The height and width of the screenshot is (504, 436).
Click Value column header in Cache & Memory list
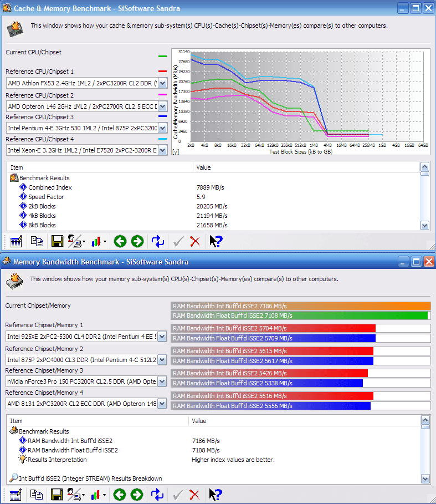306,167
